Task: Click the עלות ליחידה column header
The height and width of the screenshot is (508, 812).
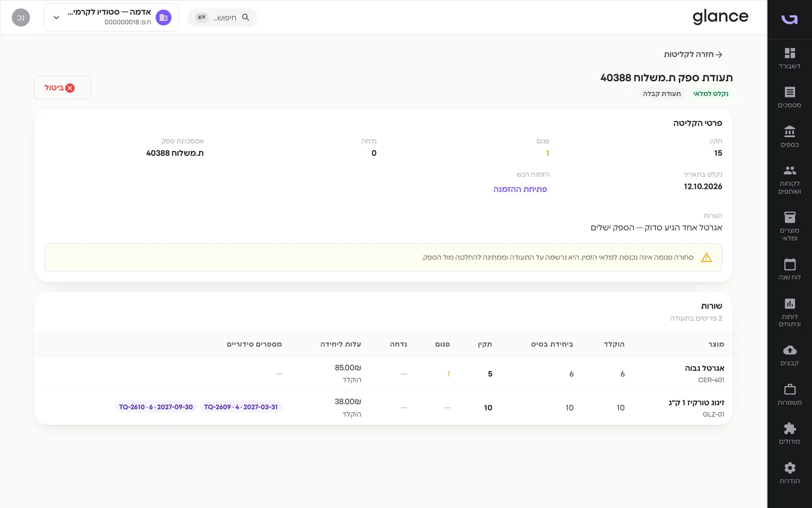Action: point(341,344)
